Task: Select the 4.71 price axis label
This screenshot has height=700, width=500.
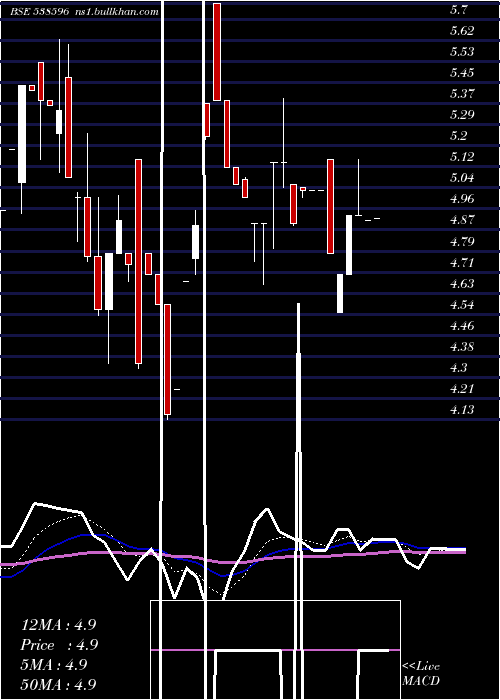Action: pyautogui.click(x=462, y=262)
